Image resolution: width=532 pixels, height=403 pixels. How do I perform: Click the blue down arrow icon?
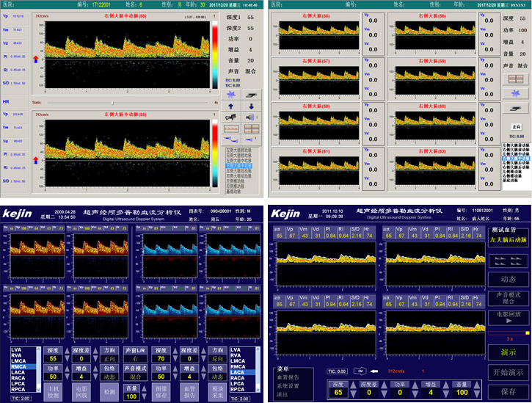(x=250, y=106)
